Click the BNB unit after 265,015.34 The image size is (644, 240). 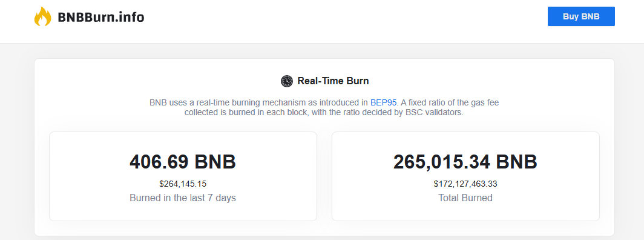pos(516,161)
